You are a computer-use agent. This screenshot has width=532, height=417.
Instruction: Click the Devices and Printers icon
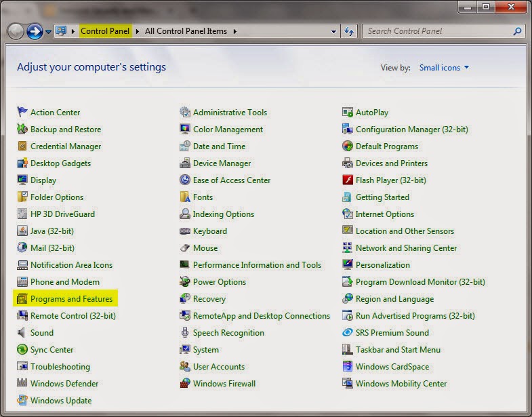pos(348,163)
